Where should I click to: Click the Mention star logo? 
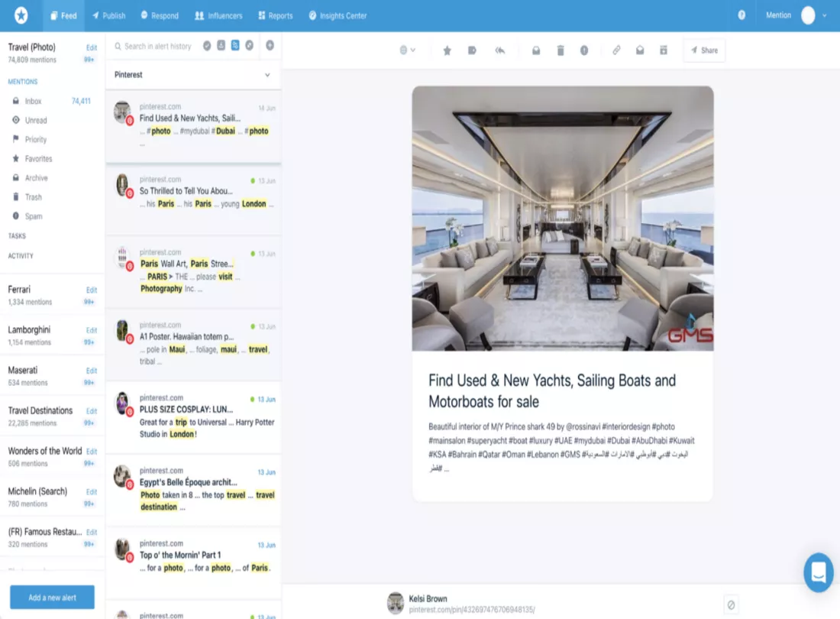(x=21, y=15)
